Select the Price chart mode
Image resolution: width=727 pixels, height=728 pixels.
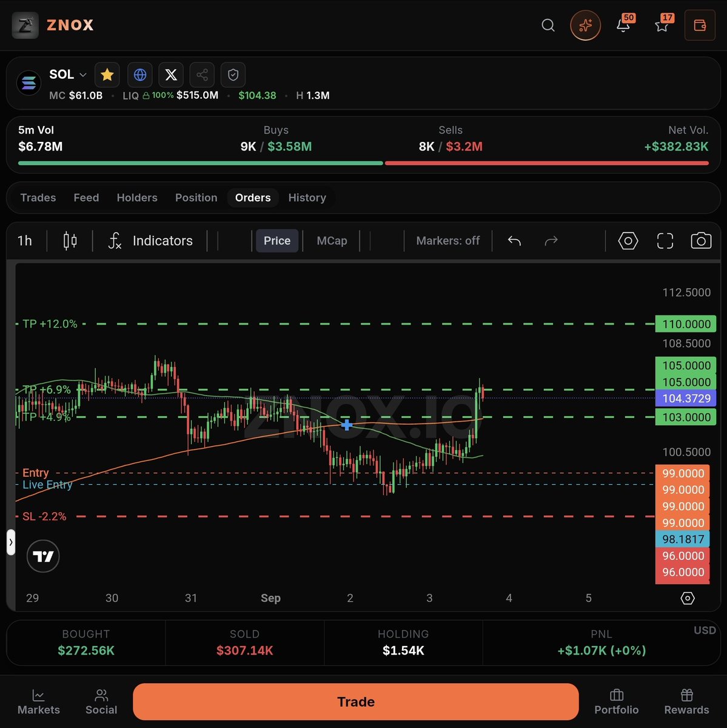click(x=277, y=241)
